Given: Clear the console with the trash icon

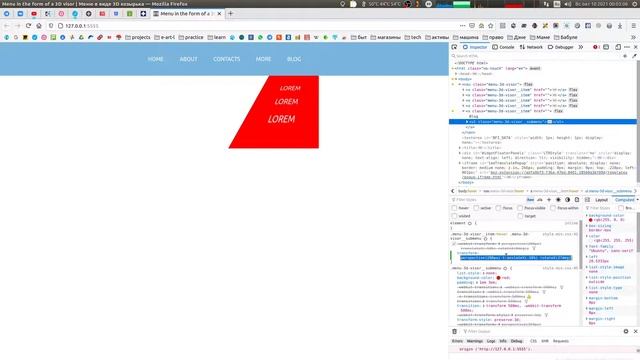Looking at the screenshot, I should 454,331.
